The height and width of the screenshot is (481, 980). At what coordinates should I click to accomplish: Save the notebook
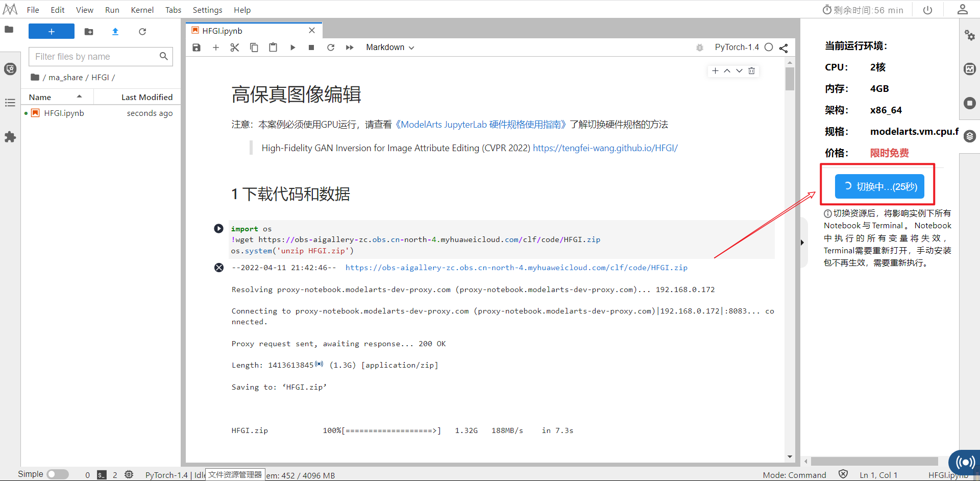coord(197,47)
